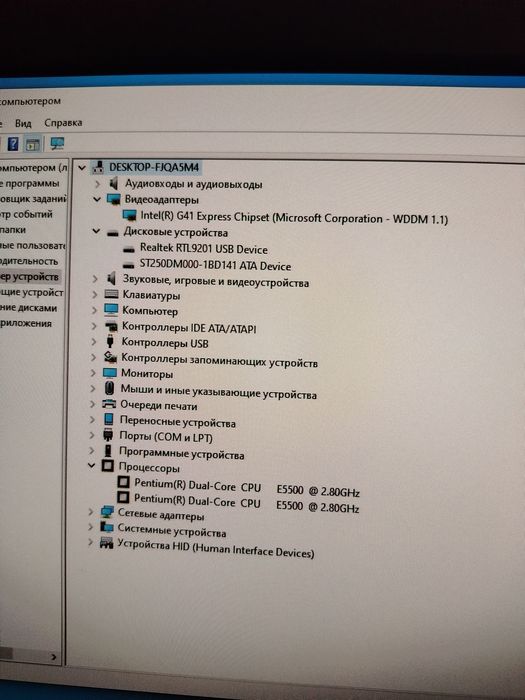This screenshot has width=525, height=700.
Task: Click the Контроллеры USB plug icon
Action: [110, 342]
